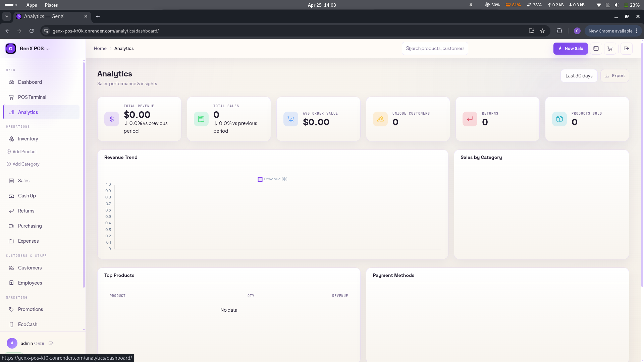Screen dimensions: 644x362
Task: Open Promotions sidebar item
Action: point(41,309)
